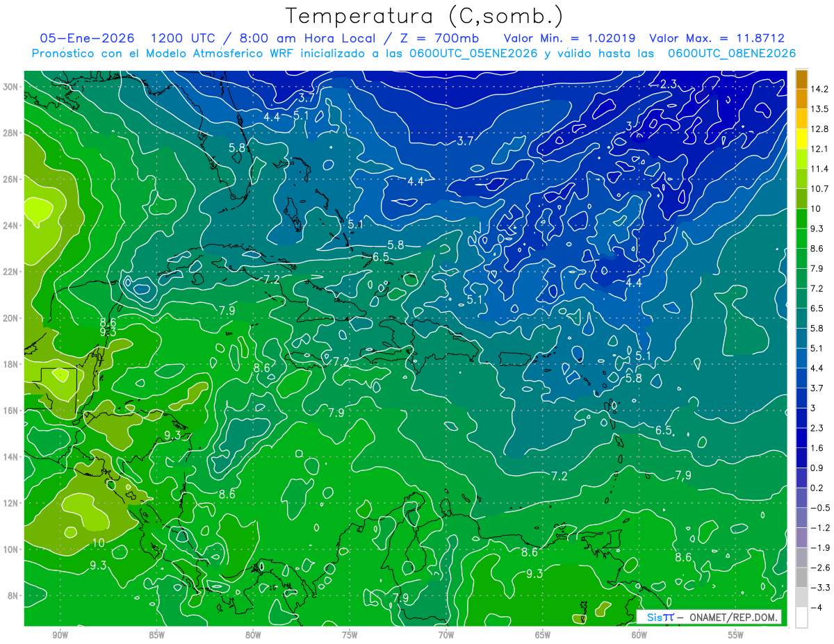
Task: Click the orange swatch above 14.2 on colorbar
Action: tap(801, 79)
